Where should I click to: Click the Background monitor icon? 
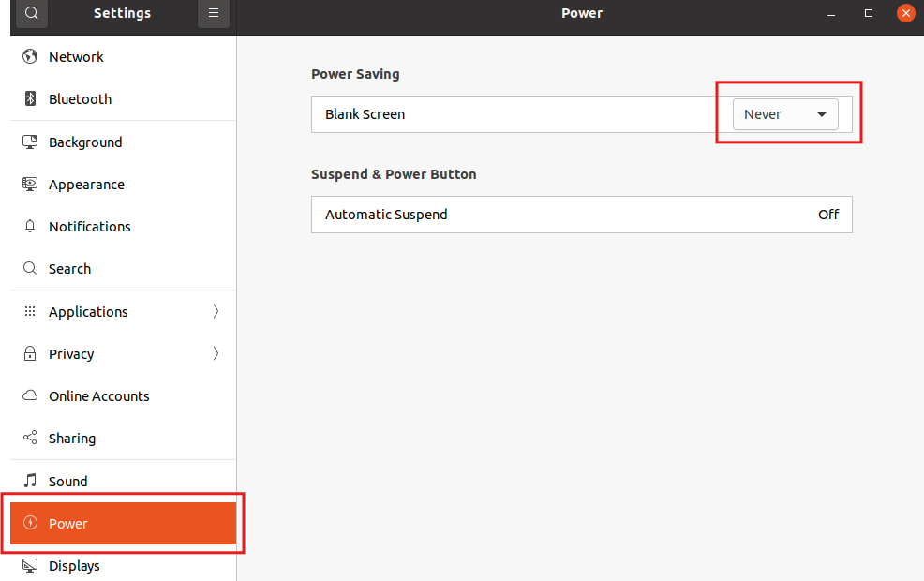[x=30, y=142]
